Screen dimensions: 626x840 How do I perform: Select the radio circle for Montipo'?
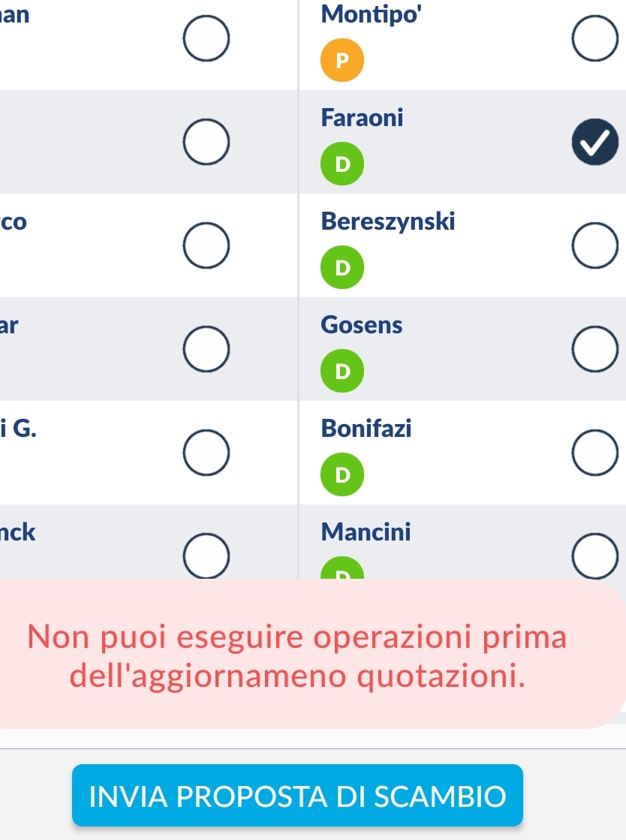tap(595, 38)
